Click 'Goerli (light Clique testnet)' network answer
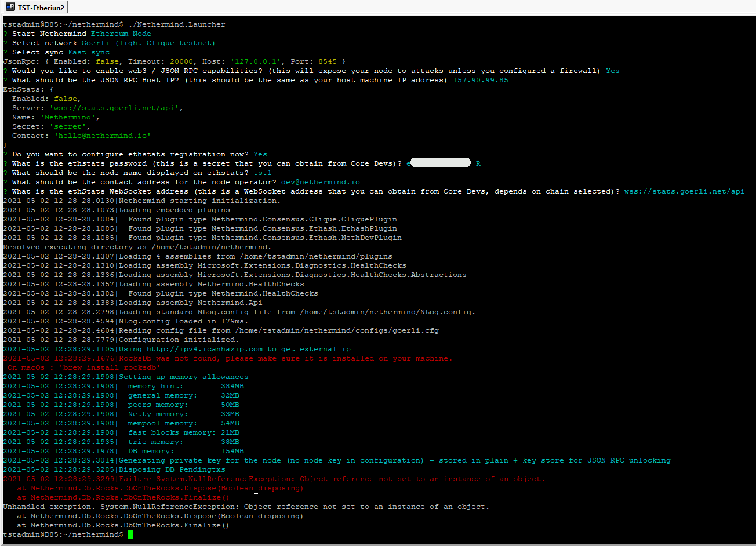Screen dimensions: 756x546 pyautogui.click(x=149, y=43)
